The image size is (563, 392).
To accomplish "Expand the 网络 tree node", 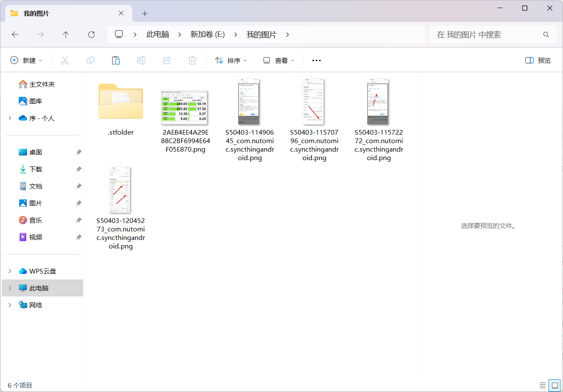I will pyautogui.click(x=10, y=305).
